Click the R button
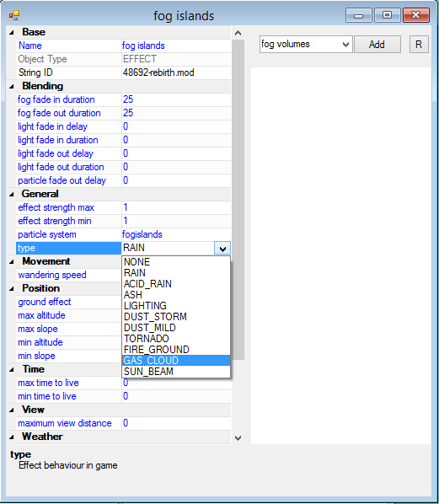 pos(419,45)
